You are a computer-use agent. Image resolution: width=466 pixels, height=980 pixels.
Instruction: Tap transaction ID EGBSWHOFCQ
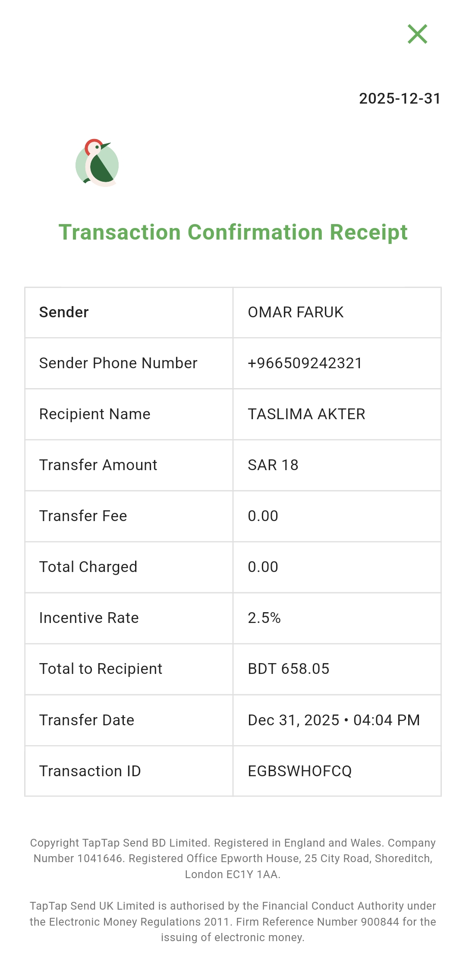click(x=300, y=771)
